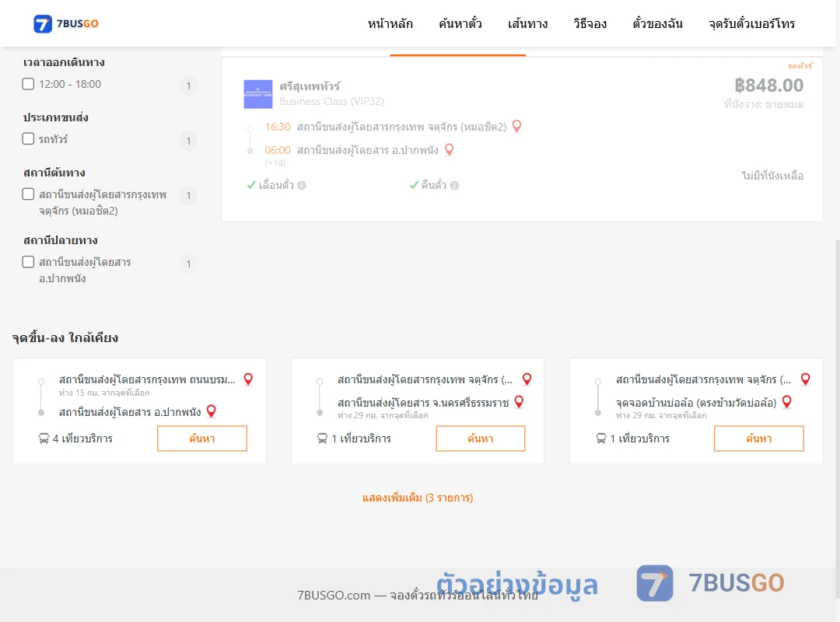Viewport: 840px width, 622px height.
Task: Click the ศรีสุเทพทัวร์ operator name
Action: (x=310, y=86)
